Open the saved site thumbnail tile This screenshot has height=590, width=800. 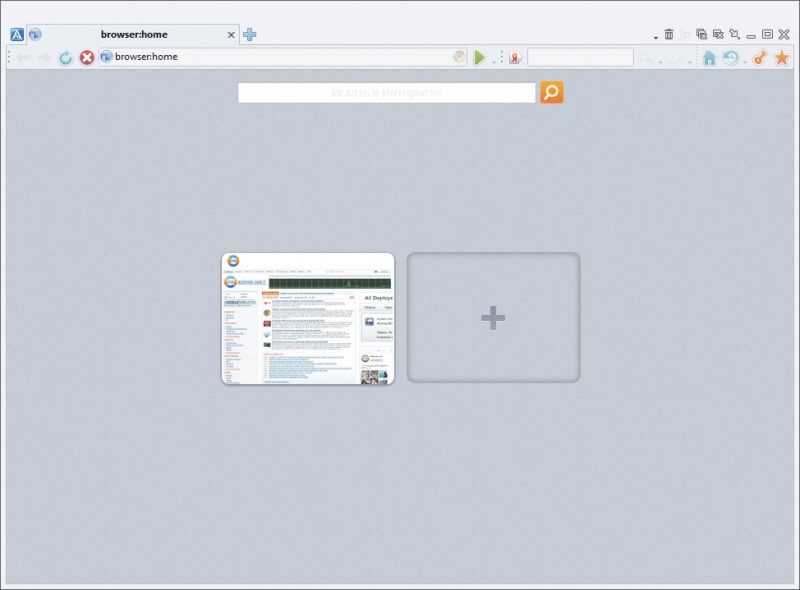click(x=308, y=318)
